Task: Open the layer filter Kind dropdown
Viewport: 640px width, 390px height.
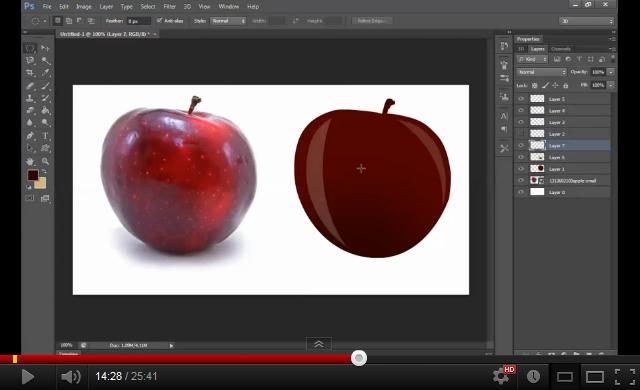Action: click(532, 59)
